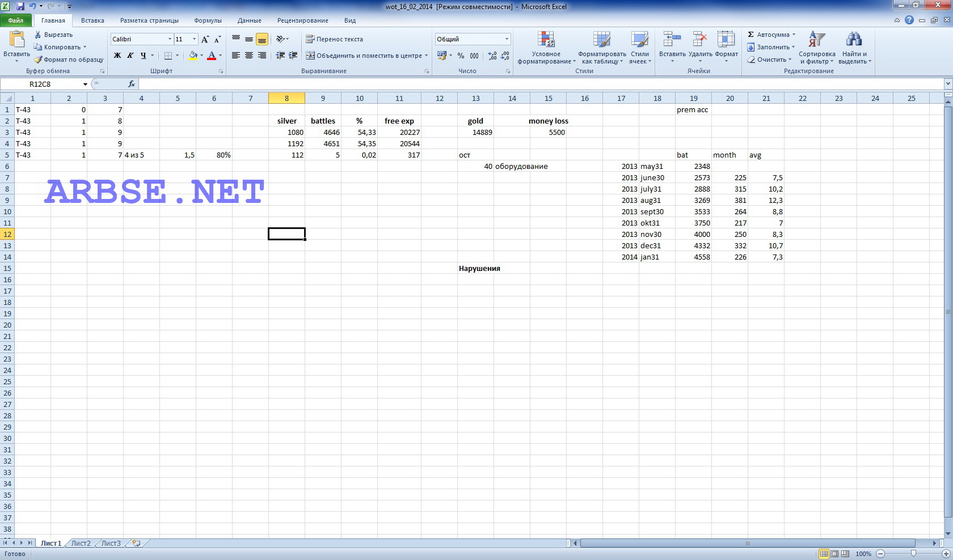The image size is (953, 560).
Task: Decrease font size with the smaller A icon
Action: (x=217, y=39)
